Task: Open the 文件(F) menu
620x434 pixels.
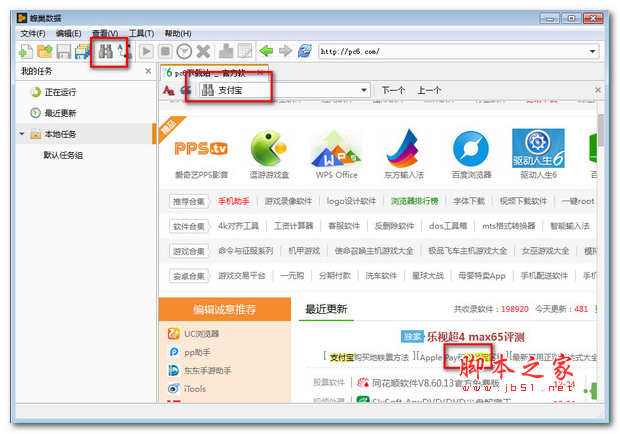Action: coord(33,34)
